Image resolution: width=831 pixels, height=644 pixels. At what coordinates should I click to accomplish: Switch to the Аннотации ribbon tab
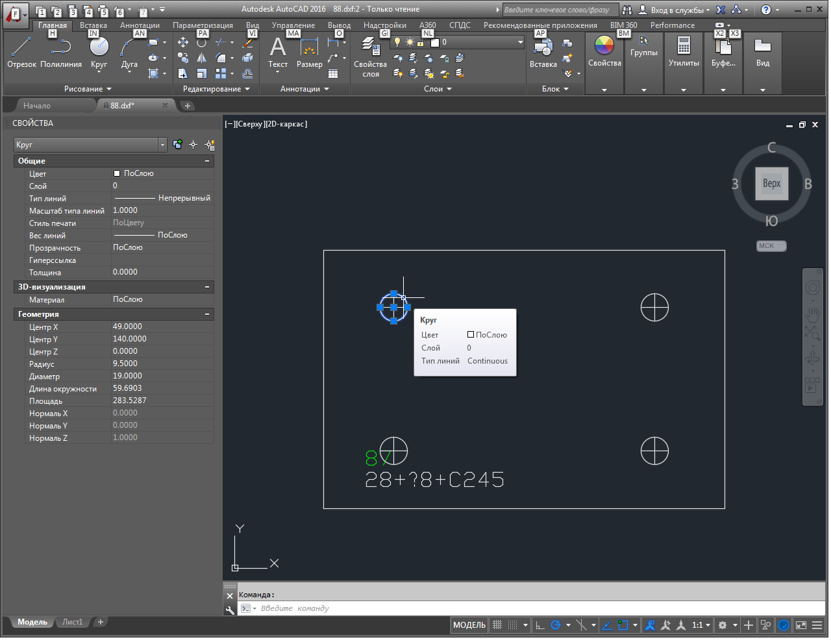pyautogui.click(x=140, y=25)
